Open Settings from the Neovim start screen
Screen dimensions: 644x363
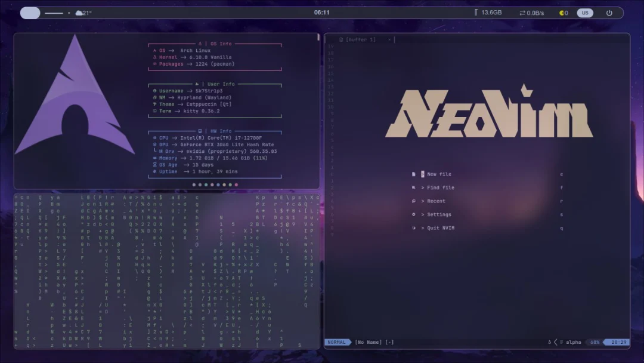click(439, 214)
